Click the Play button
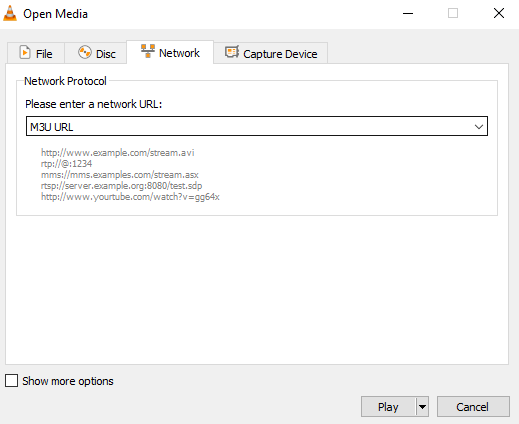The image size is (519, 424). [388, 407]
